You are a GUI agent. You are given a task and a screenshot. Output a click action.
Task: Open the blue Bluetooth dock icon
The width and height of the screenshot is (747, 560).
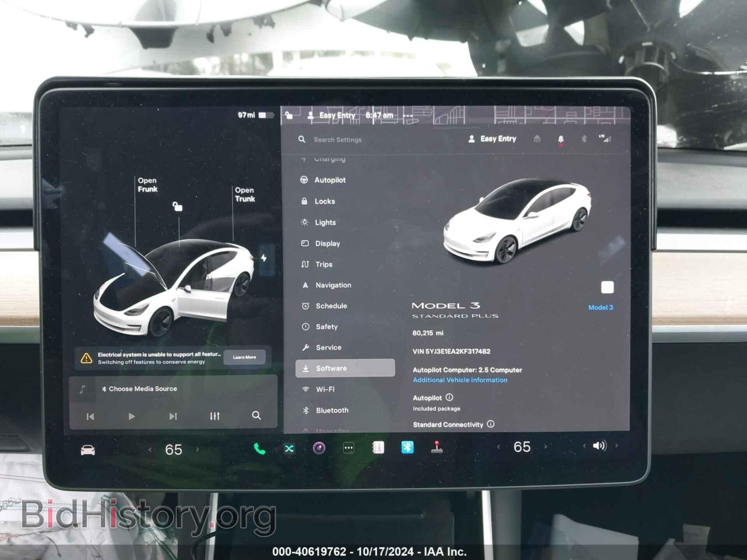tap(407, 447)
